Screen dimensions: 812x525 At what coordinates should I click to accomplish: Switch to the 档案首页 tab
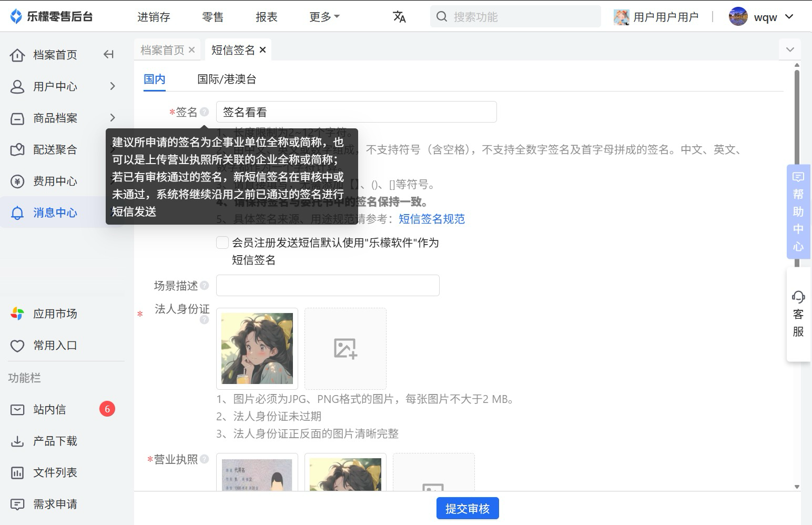pos(163,50)
